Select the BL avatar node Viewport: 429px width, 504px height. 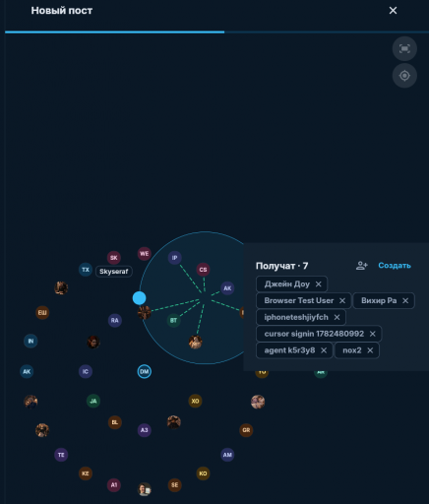click(x=115, y=422)
